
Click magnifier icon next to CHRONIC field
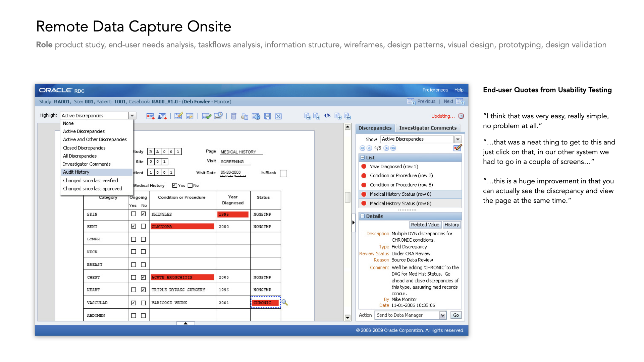pyautogui.click(x=285, y=302)
